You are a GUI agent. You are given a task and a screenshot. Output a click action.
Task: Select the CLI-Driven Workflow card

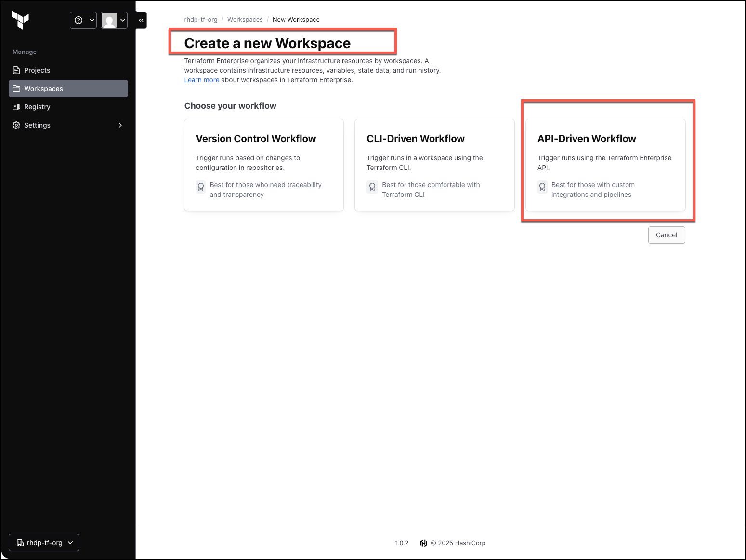[x=434, y=165]
